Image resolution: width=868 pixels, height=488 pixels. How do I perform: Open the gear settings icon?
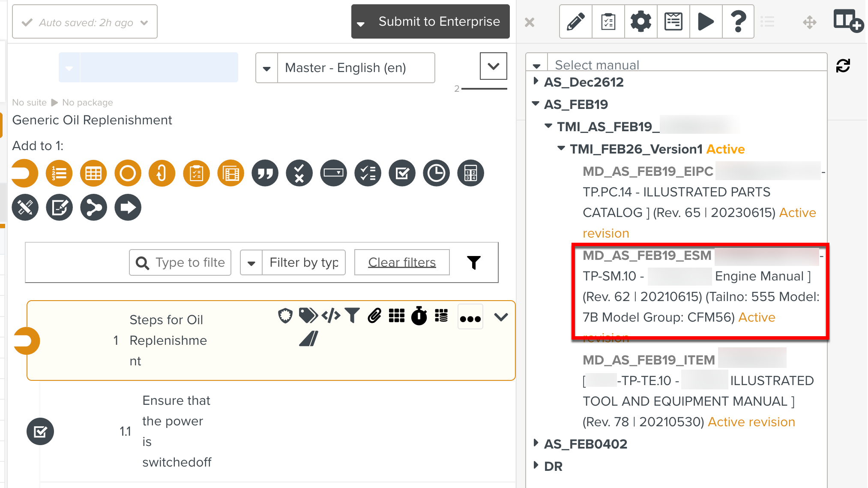tap(641, 21)
